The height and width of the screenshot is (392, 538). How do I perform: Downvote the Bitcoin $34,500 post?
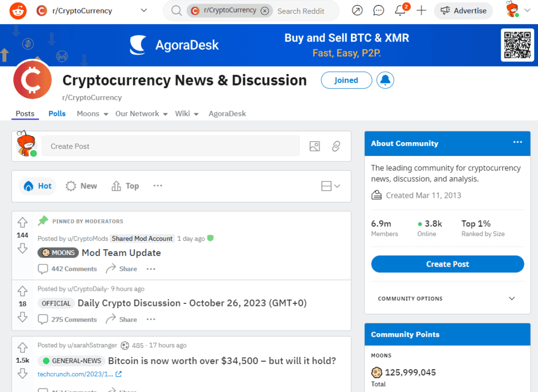tap(23, 373)
